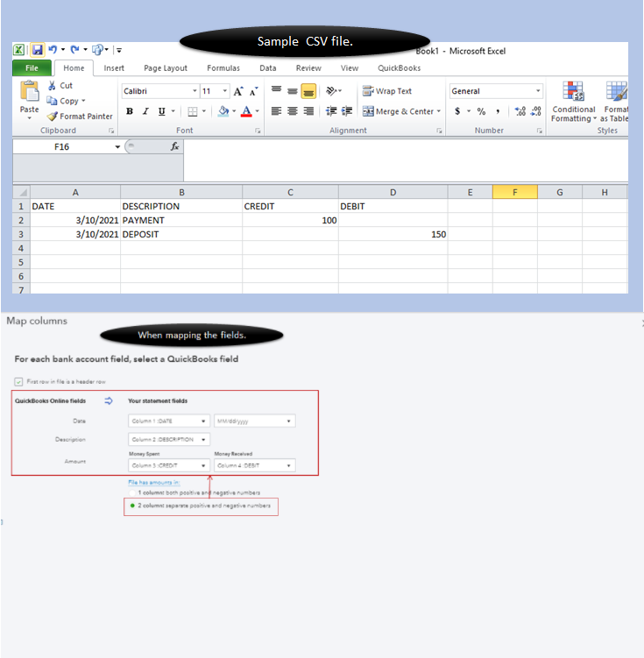The image size is (644, 658).
Task: Click the Select All corner of the sheet
Action: click(x=21, y=192)
